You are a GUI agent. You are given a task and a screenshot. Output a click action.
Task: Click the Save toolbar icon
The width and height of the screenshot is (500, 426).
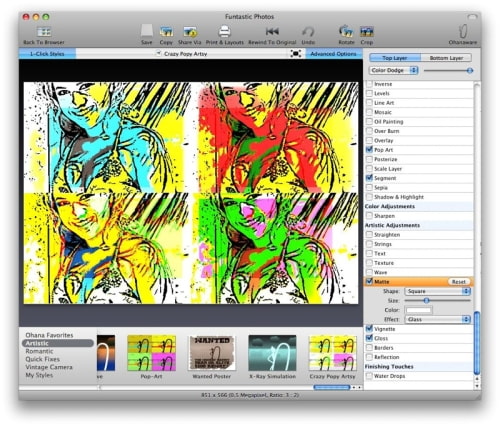(146, 31)
